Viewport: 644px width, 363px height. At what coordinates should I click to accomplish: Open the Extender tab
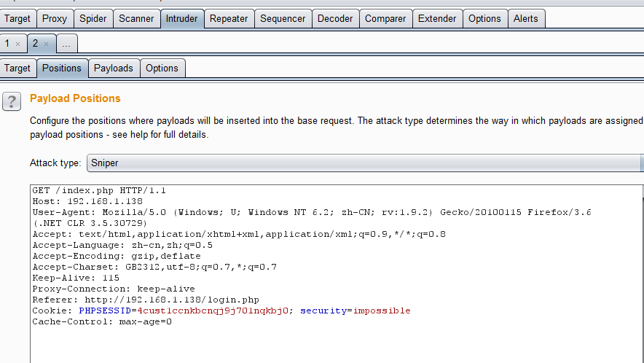[437, 19]
